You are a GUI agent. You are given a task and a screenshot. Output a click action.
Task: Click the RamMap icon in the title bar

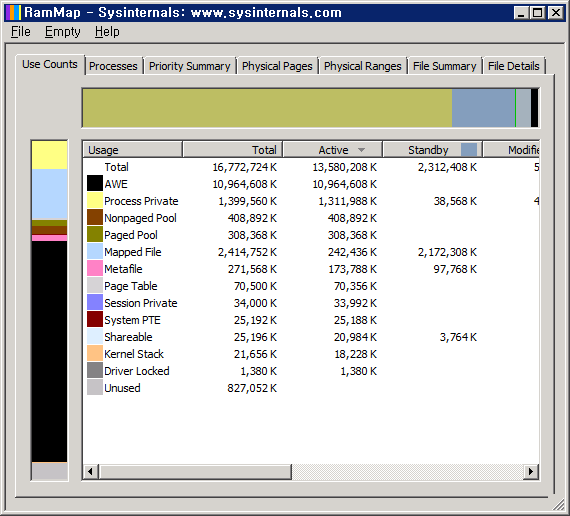(x=13, y=13)
